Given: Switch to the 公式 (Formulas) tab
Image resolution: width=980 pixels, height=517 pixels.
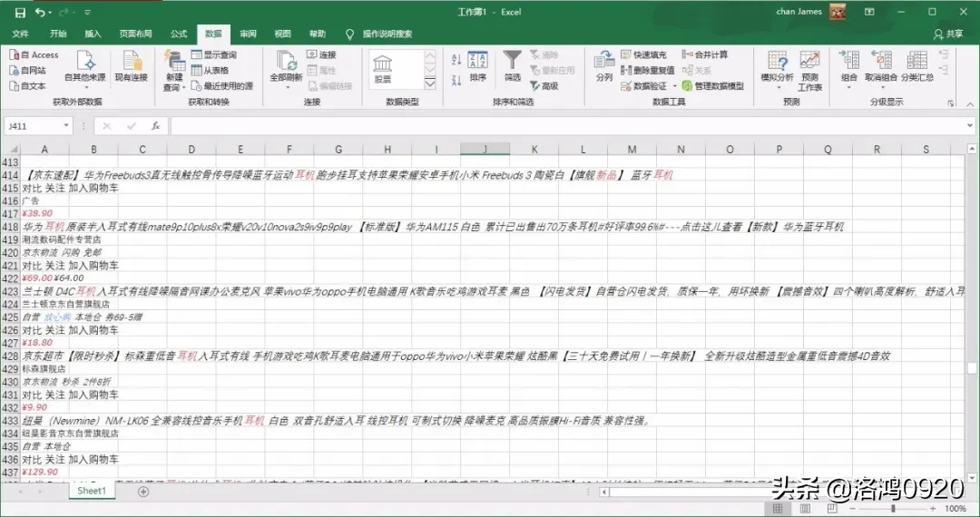Looking at the screenshot, I should click(179, 34).
